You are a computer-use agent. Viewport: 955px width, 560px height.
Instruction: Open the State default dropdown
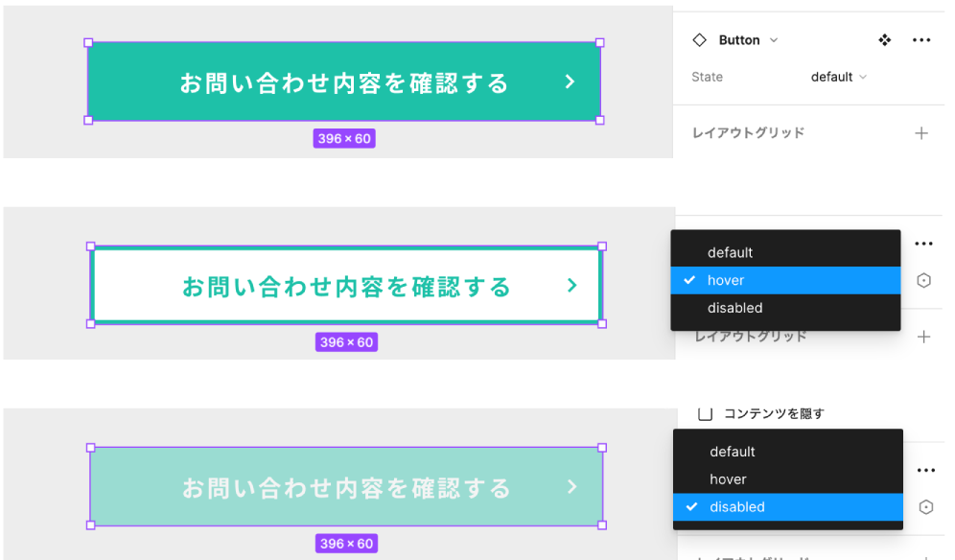click(838, 77)
